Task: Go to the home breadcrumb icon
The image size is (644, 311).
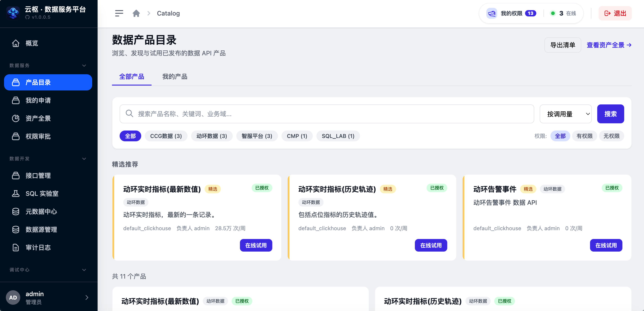Action: coord(136,13)
